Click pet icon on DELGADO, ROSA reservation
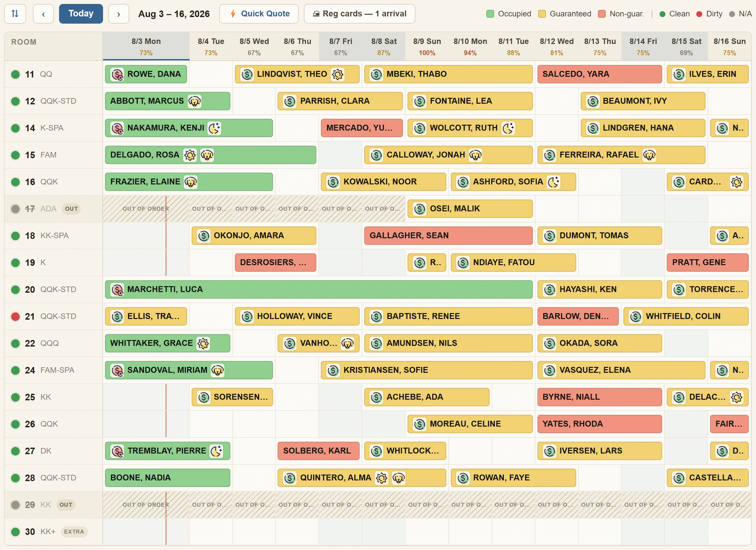Image resolution: width=756 pixels, height=550 pixels. click(x=207, y=155)
